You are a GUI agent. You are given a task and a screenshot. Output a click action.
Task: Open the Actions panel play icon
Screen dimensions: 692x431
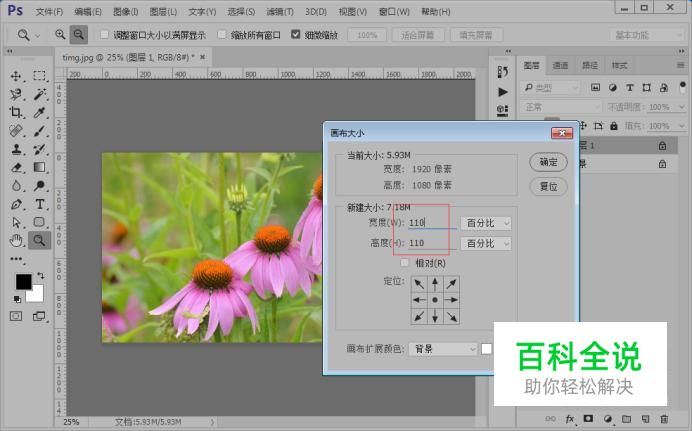pyautogui.click(x=503, y=92)
